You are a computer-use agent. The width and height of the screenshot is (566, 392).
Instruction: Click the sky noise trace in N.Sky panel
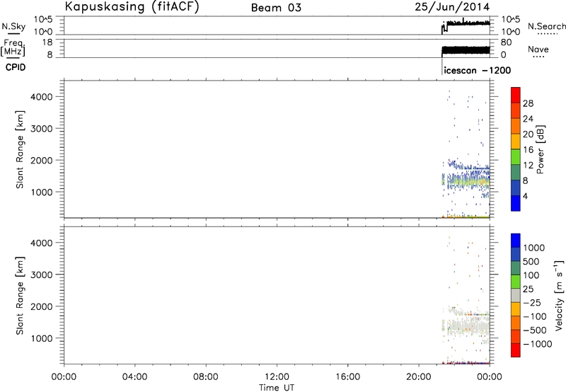pos(466,24)
